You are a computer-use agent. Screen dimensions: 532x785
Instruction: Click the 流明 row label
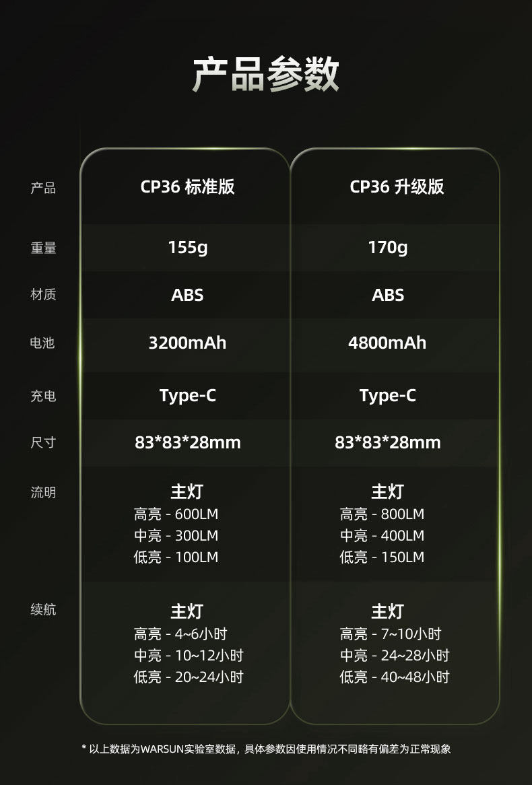[43, 493]
